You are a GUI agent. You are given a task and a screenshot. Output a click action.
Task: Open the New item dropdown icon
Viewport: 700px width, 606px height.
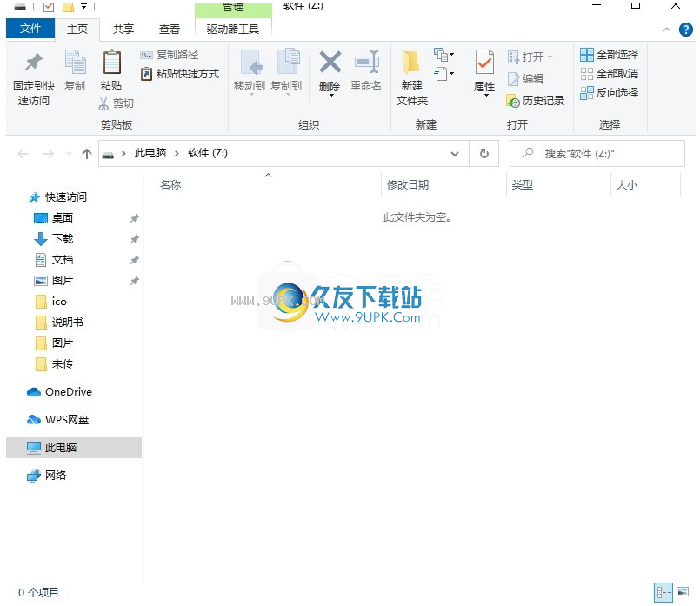click(443, 55)
